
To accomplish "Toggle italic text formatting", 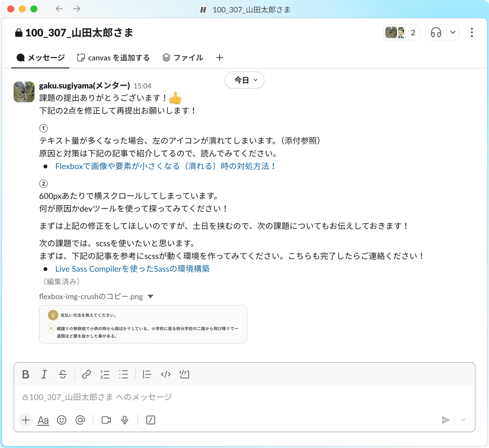I will 44,375.
